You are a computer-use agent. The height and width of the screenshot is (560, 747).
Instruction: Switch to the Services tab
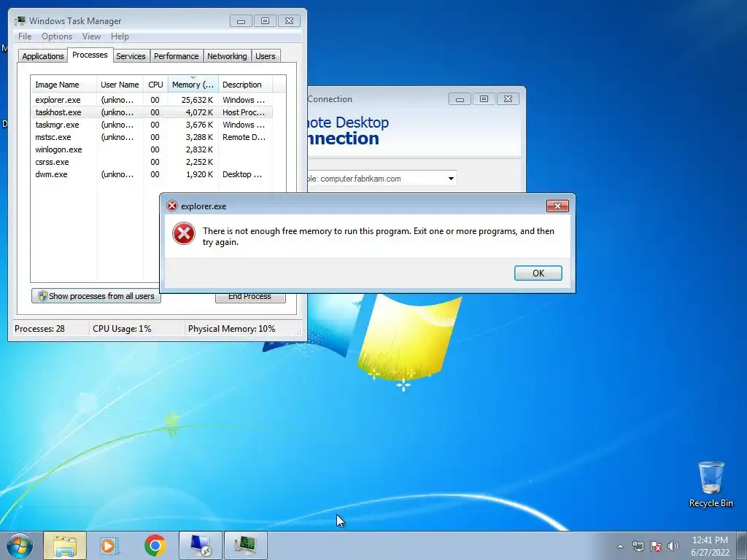click(x=131, y=56)
